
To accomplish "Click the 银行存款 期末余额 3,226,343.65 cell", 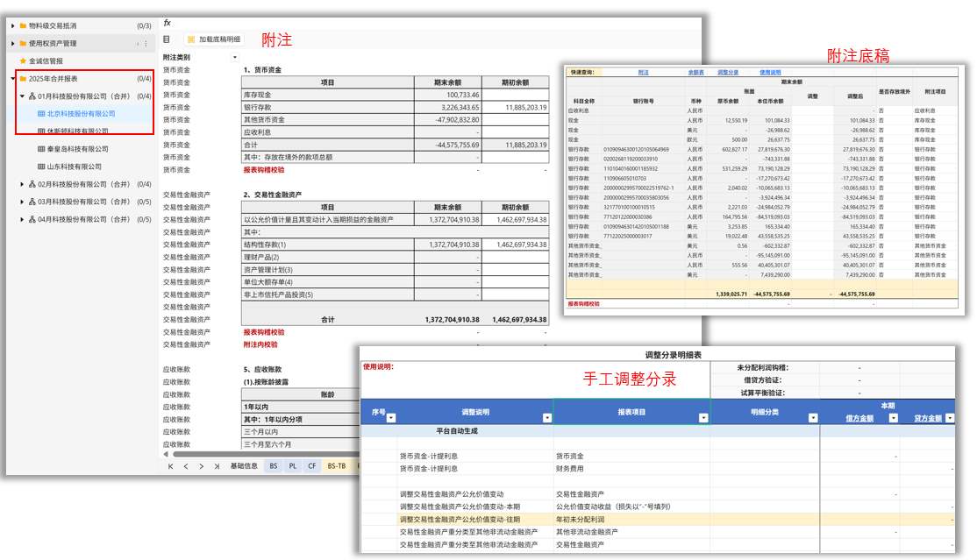I will point(448,108).
